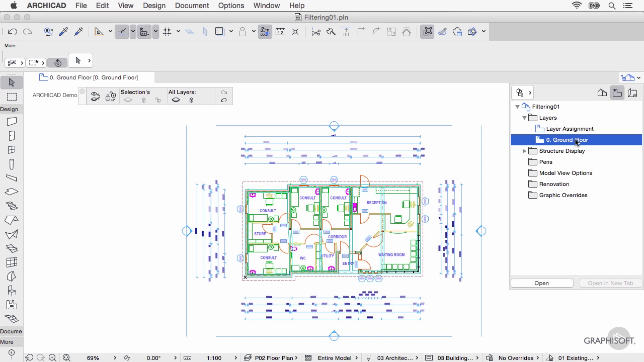Select the Door tool in the toolbox
Image resolution: width=644 pixels, height=362 pixels.
click(x=12, y=136)
